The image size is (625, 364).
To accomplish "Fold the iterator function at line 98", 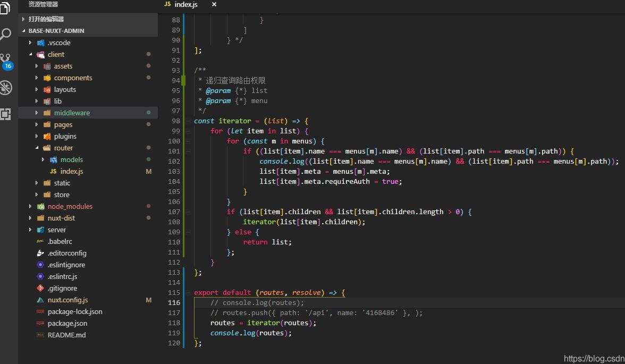I will pyautogui.click(x=188, y=121).
